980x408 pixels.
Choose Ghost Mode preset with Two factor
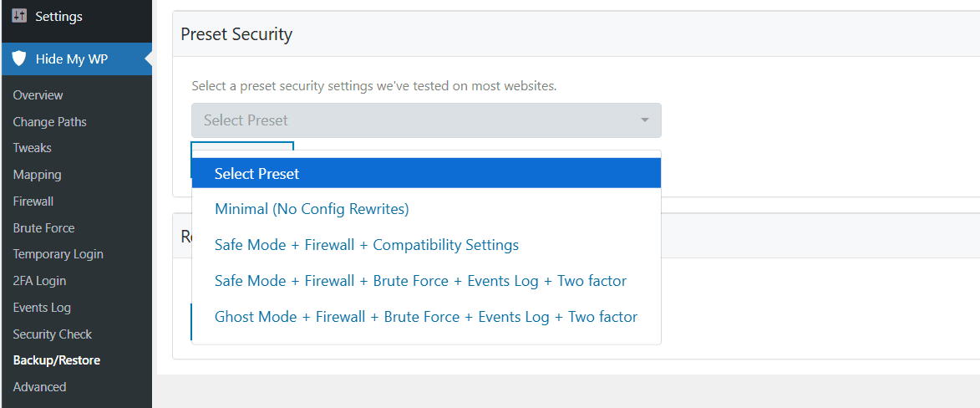(426, 317)
